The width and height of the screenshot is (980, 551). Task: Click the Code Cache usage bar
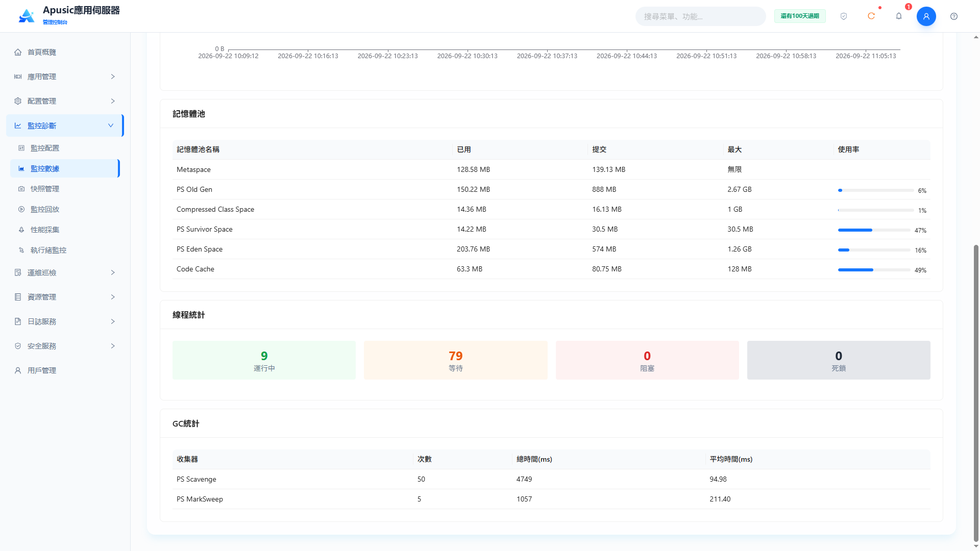[x=874, y=270]
